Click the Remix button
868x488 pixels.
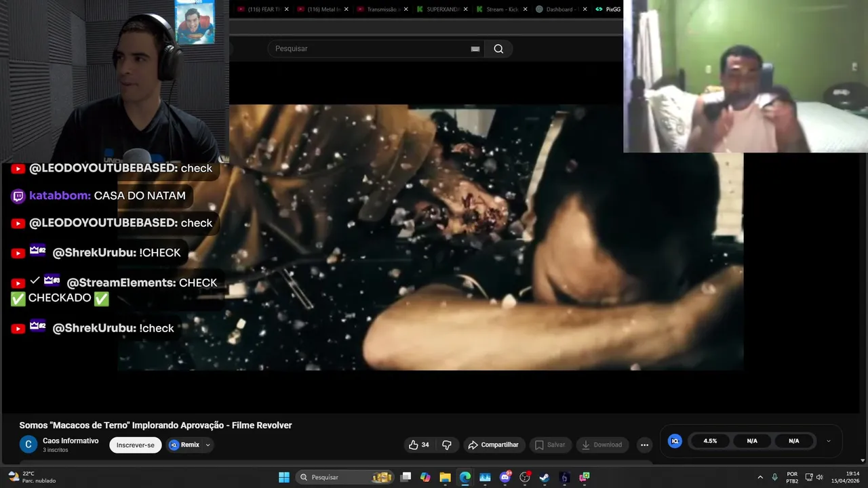point(184,445)
